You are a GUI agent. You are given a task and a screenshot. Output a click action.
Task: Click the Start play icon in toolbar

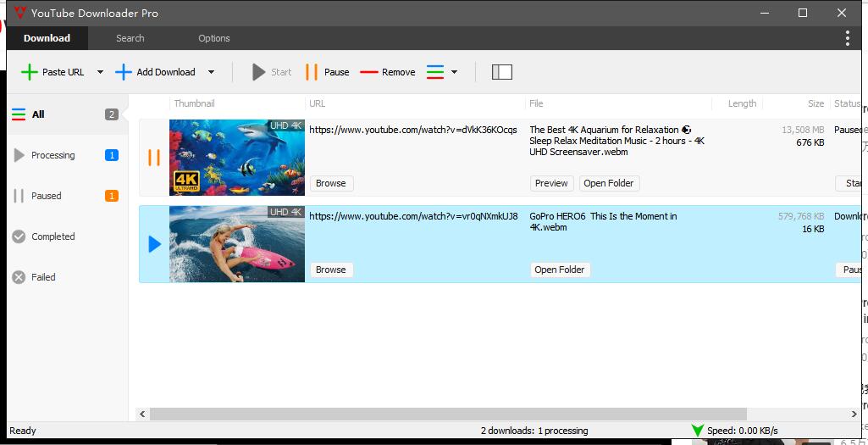pyautogui.click(x=258, y=72)
